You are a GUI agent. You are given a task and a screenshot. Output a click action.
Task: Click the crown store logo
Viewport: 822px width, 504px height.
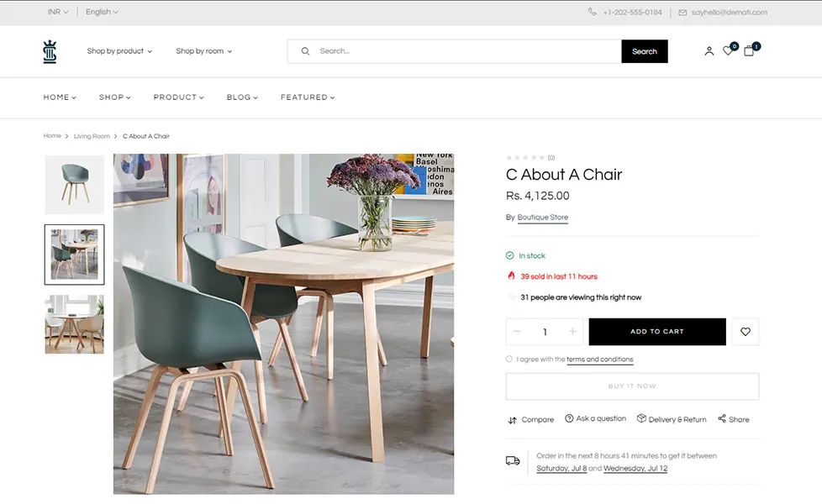[x=50, y=51]
